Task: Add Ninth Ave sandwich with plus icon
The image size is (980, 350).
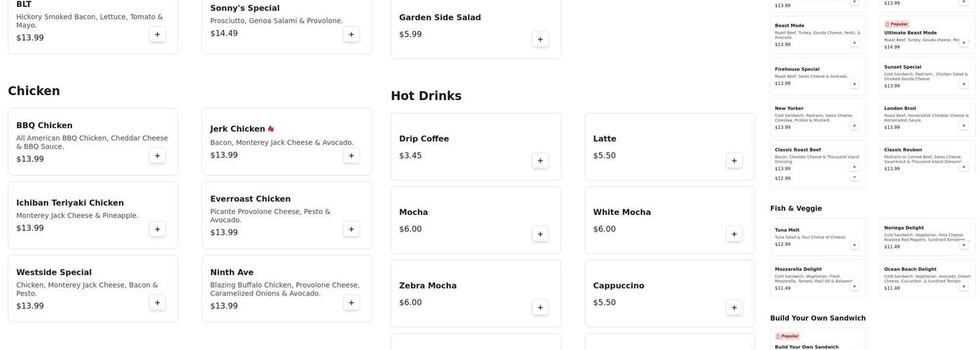Action: click(351, 302)
